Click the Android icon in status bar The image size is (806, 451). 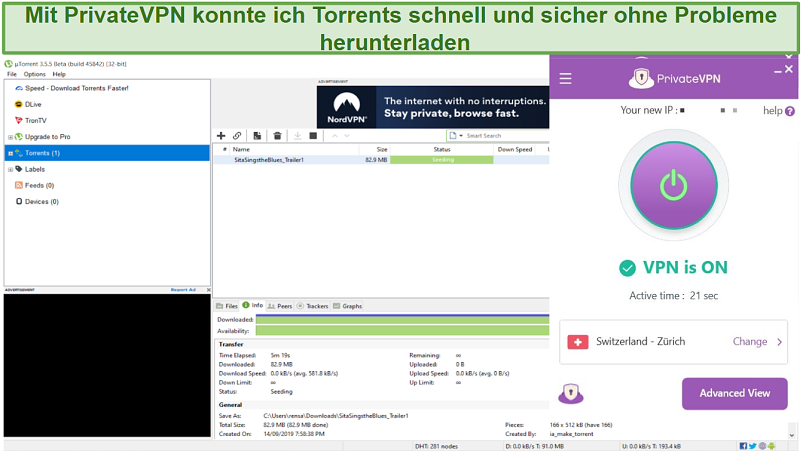point(771,446)
